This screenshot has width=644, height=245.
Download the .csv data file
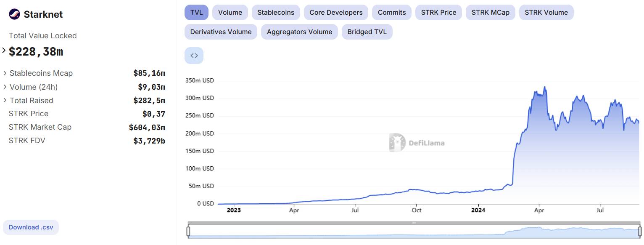click(x=31, y=227)
